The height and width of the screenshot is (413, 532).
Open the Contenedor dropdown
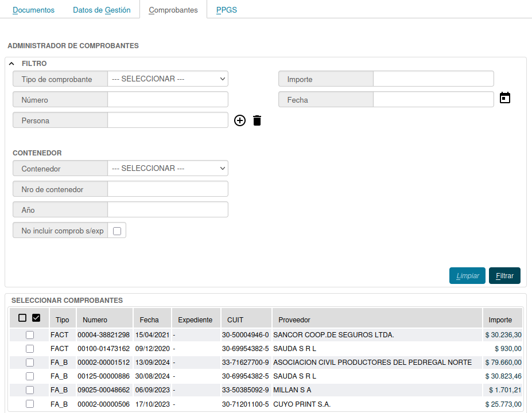click(168, 168)
